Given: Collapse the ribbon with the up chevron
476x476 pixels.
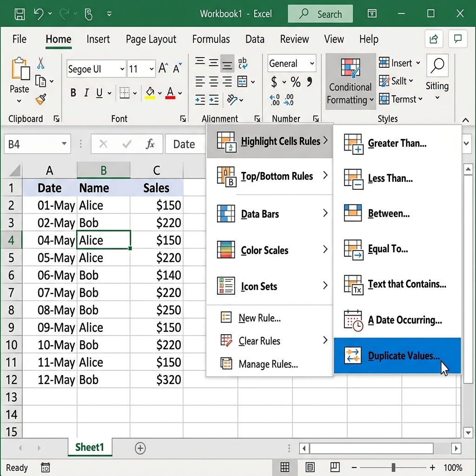Looking at the screenshot, I should 466,120.
